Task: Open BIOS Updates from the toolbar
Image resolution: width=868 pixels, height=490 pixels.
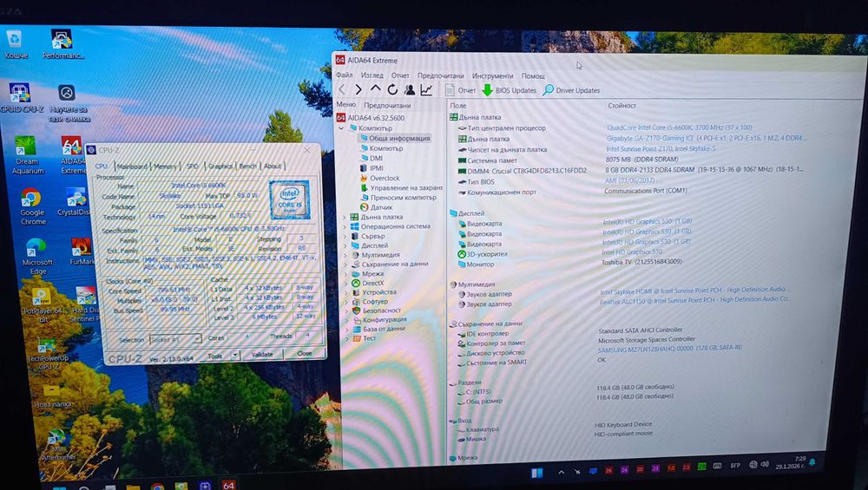Action: pos(509,90)
